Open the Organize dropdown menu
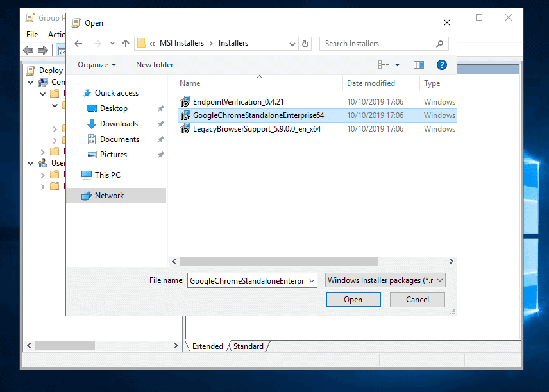Image resolution: width=549 pixels, height=392 pixels. (97, 65)
